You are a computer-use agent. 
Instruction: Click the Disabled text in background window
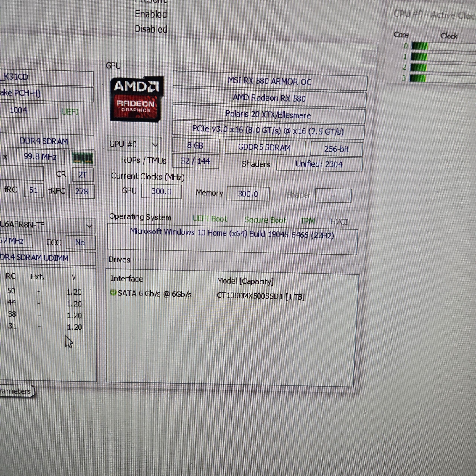151,29
